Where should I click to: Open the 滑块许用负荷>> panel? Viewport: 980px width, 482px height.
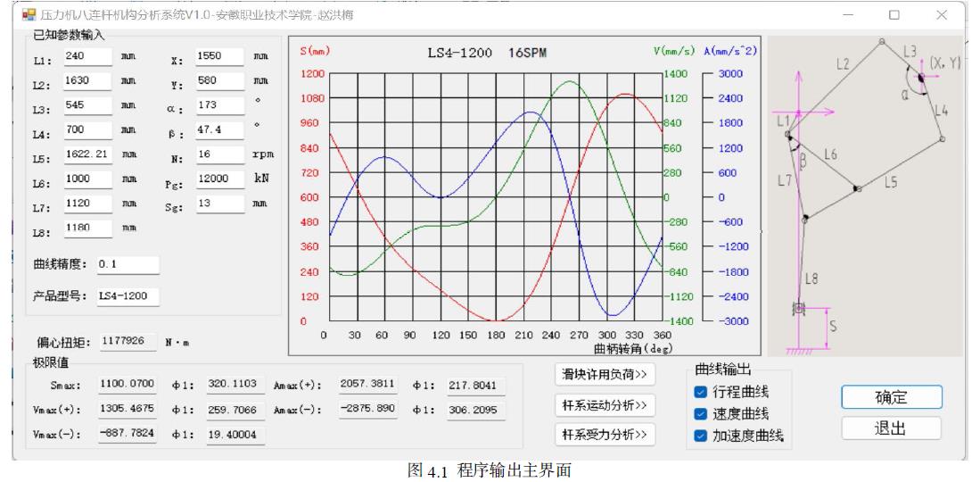point(604,373)
